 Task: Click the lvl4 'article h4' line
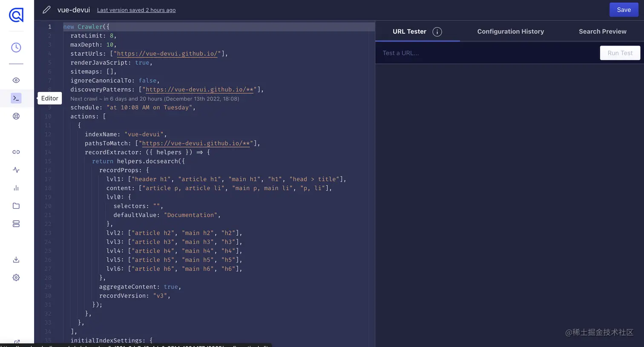pyautogui.click(x=174, y=250)
